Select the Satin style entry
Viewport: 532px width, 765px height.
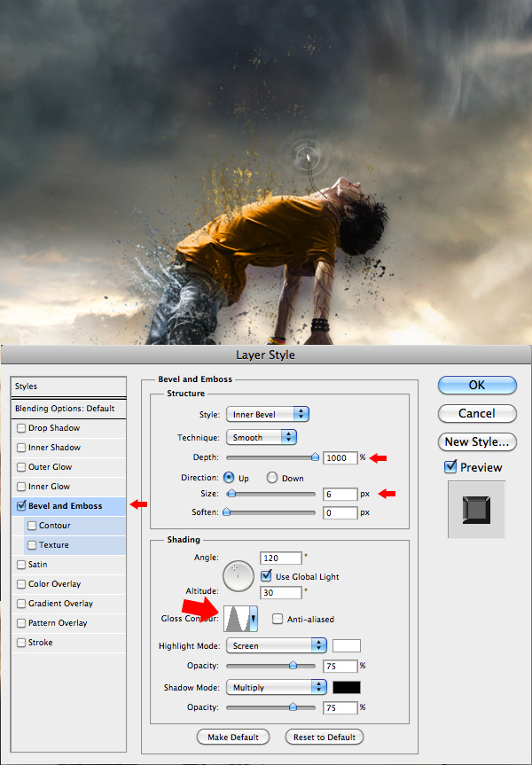point(38,565)
